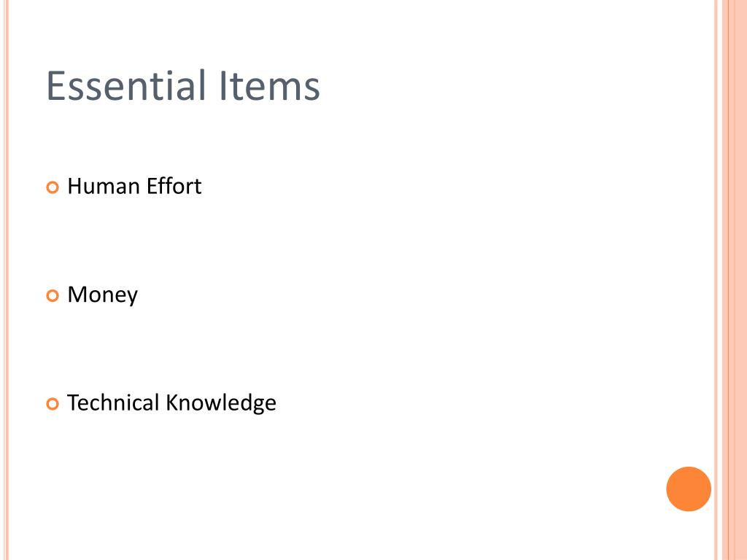
Task: Click the wide peach stripe on right edge
Action: pos(734,280)
